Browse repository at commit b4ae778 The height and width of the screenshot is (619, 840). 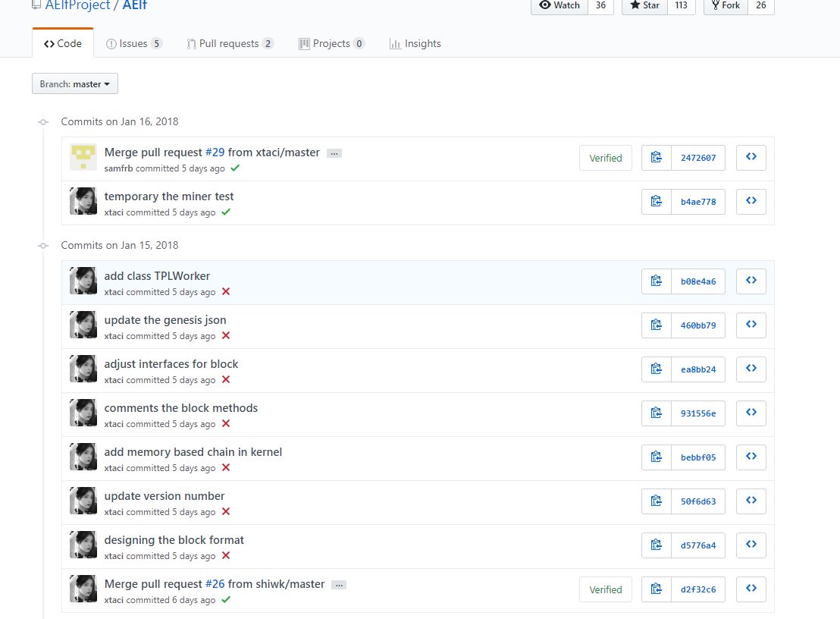coord(751,202)
